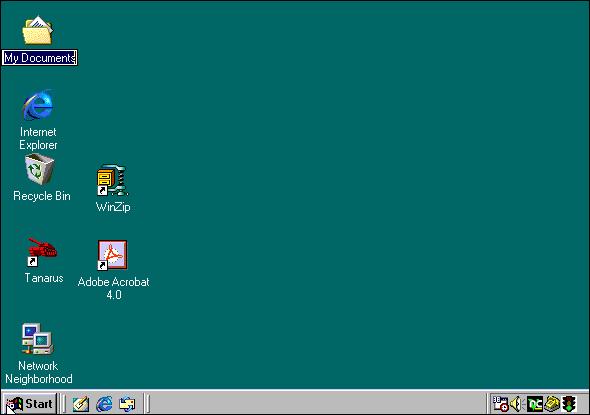This screenshot has height=415, width=590.
Task: Select the My Documents folder icon
Action: 38,30
